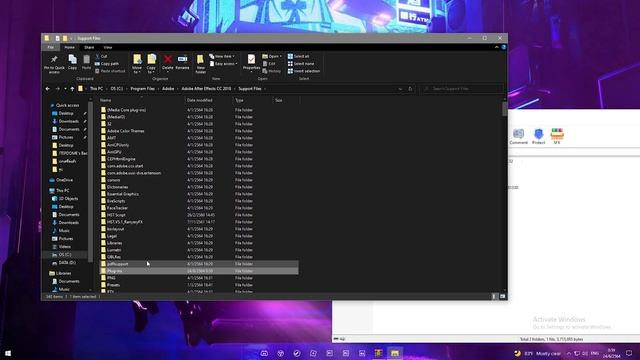Open the File Explorer taskbar icon
This screenshot has height=360, width=640.
tap(395, 353)
